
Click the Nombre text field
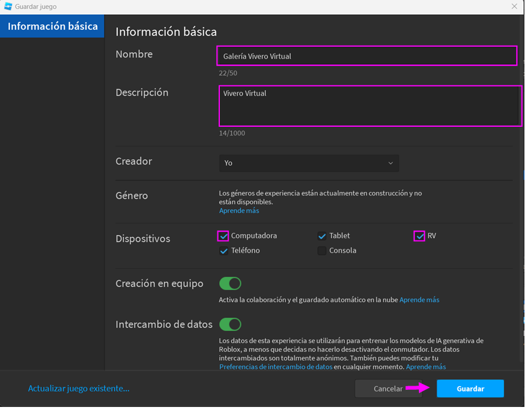click(366, 56)
